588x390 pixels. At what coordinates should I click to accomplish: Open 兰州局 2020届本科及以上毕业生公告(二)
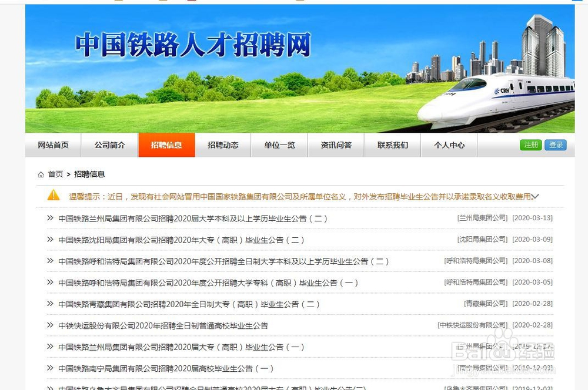(193, 218)
